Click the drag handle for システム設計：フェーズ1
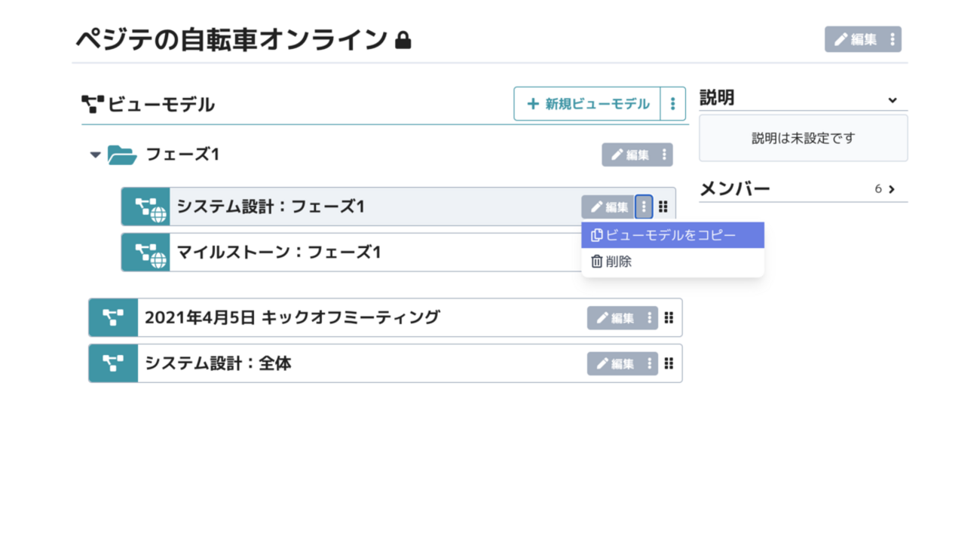The image size is (980, 551). [663, 207]
